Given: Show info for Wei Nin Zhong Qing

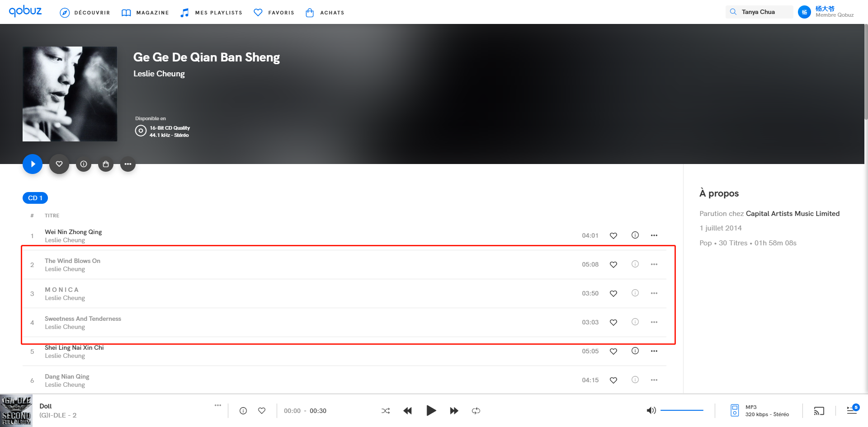Looking at the screenshot, I should [635, 235].
